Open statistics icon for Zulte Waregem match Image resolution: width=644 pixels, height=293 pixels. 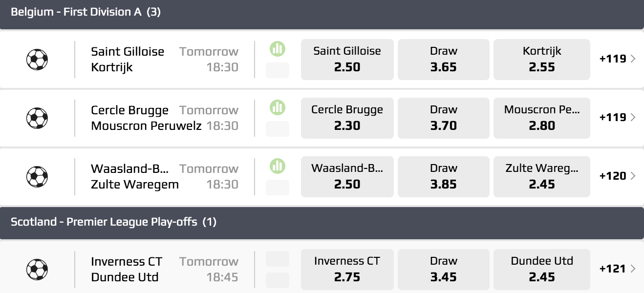pos(277,166)
